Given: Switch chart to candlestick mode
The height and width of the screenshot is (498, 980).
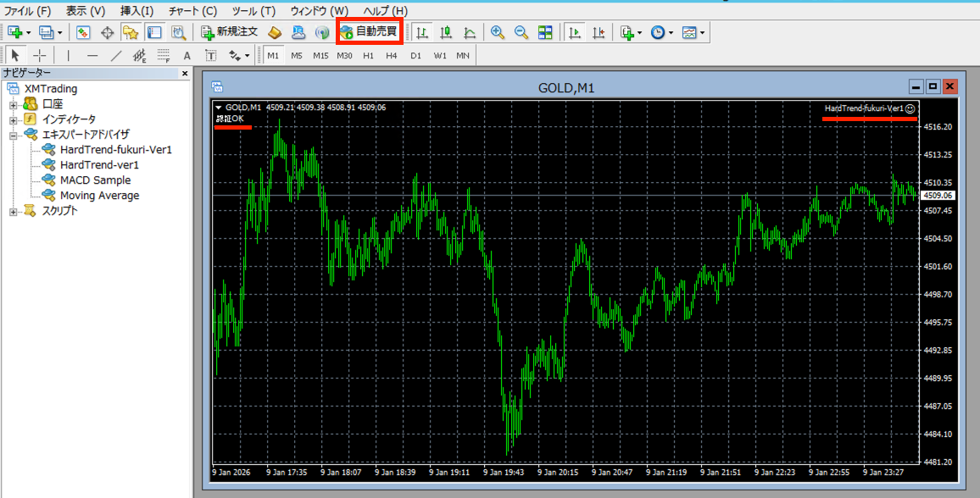Looking at the screenshot, I should (x=445, y=32).
